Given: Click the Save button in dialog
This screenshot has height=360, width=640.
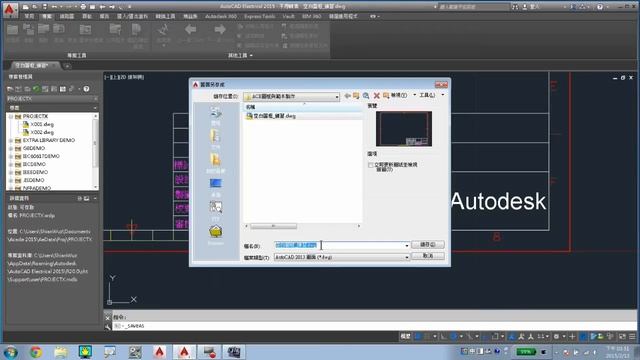Looking at the screenshot, I should (x=428, y=244).
